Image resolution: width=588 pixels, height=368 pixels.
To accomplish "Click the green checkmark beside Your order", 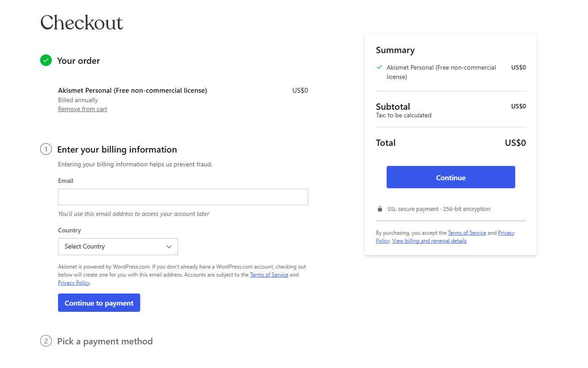I will tap(46, 60).
